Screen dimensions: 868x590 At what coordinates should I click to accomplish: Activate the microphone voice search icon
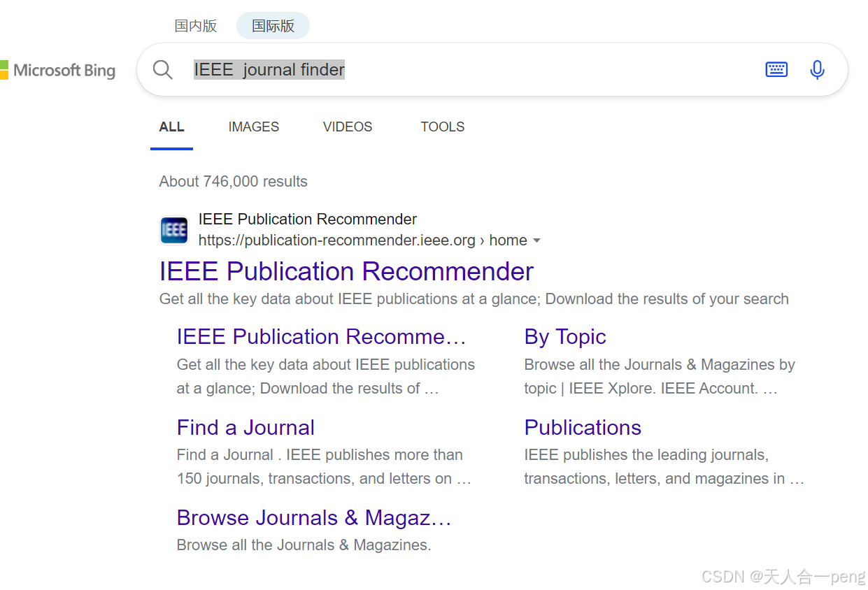pos(817,69)
